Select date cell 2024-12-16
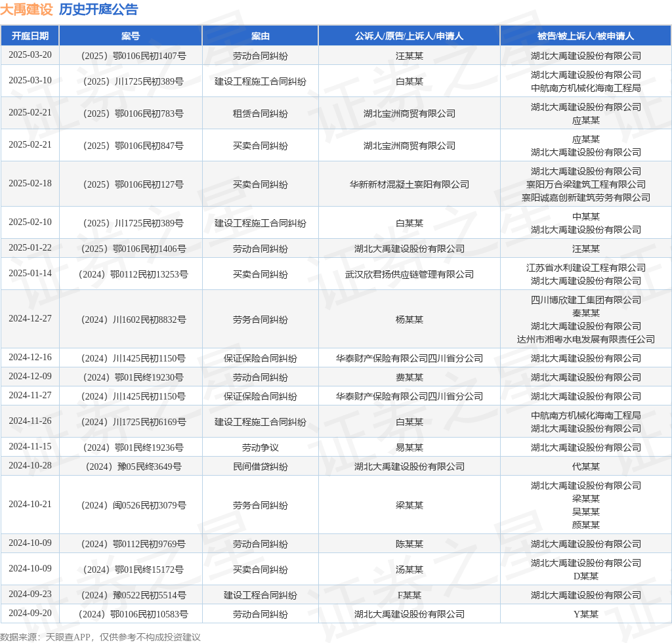672x643 pixels. tap(30, 357)
